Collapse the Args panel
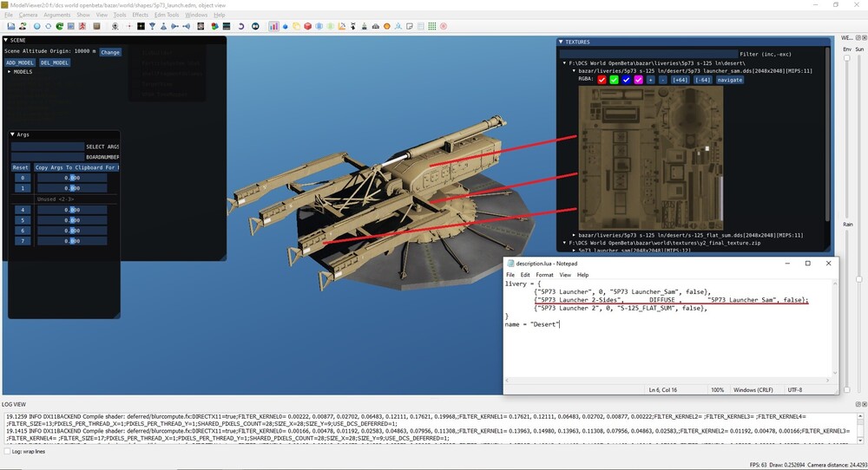The image size is (868, 470). pos(14,134)
